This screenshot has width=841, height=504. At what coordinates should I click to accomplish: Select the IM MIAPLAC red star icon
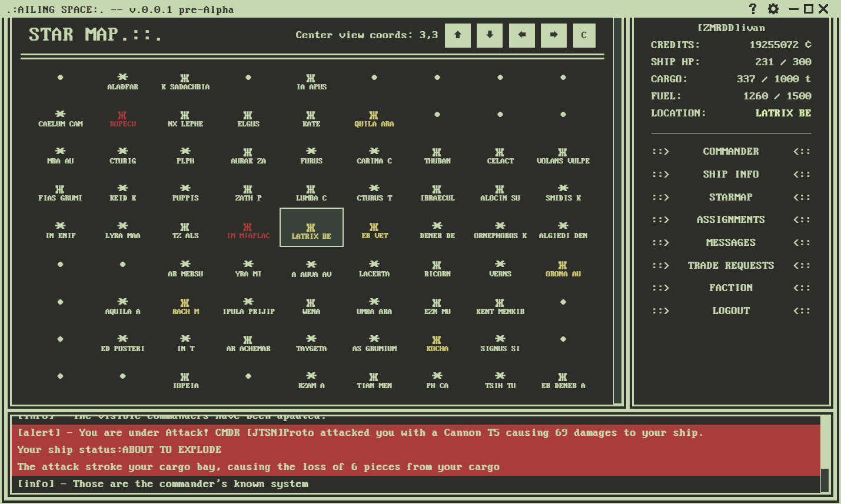[x=248, y=228]
